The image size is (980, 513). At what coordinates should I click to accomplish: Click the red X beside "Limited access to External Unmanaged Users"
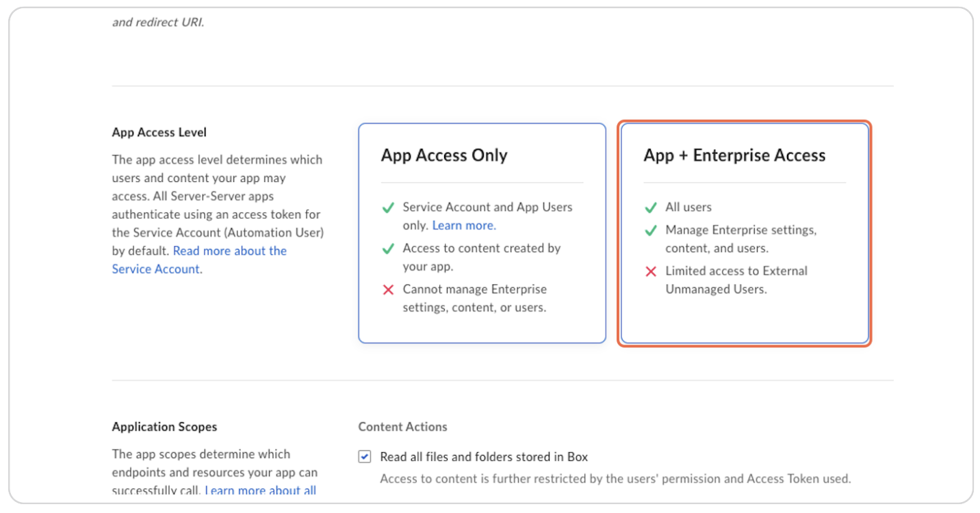point(650,272)
